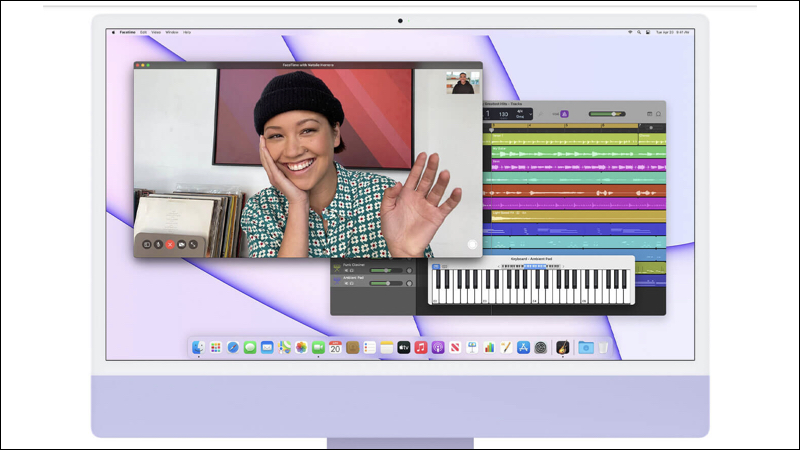
Task: Open Numbers app in the dock
Action: pyautogui.click(x=489, y=347)
